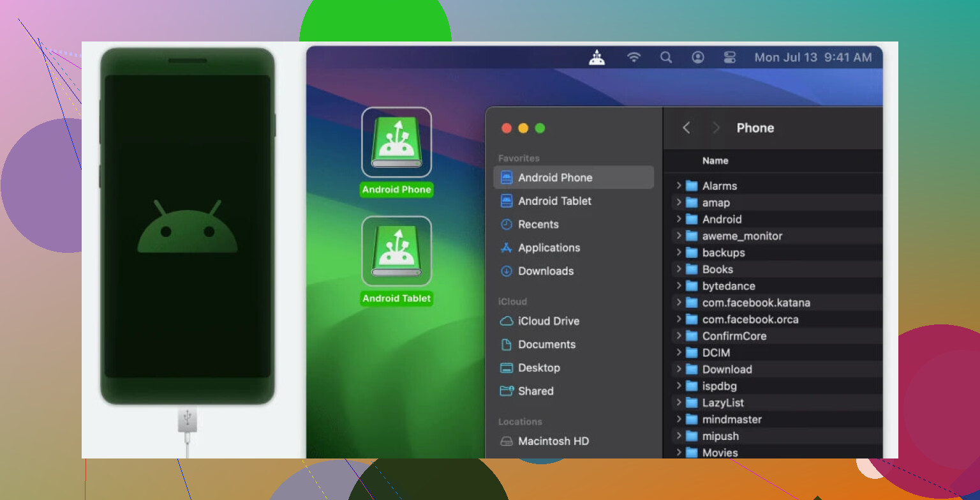Expand the bytedance folder chevron
The height and width of the screenshot is (500, 980).
point(679,285)
